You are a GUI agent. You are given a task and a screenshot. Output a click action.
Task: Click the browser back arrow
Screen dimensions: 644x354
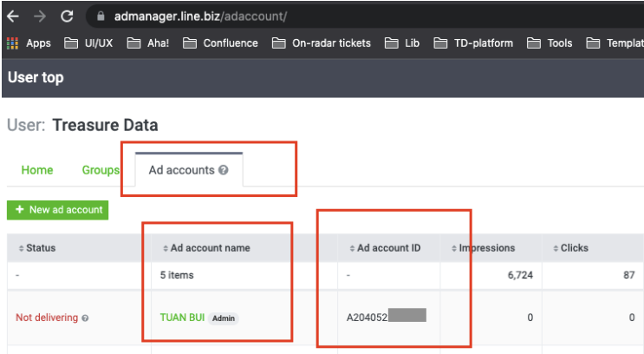tap(12, 16)
